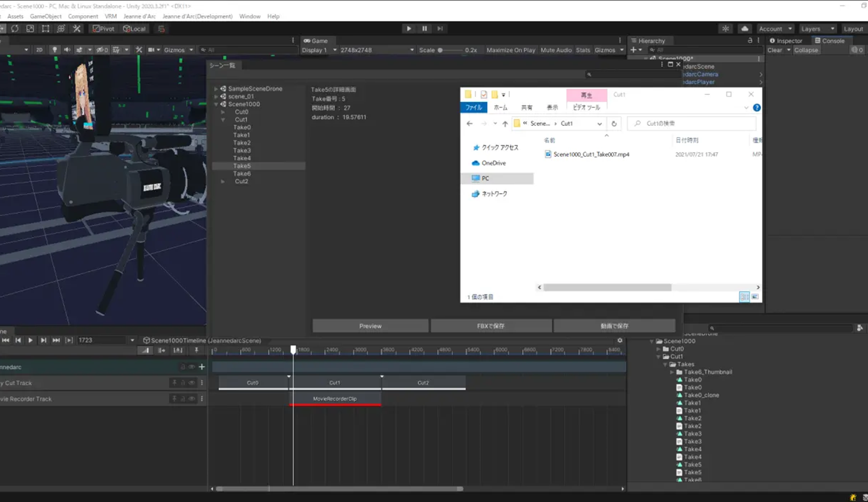Go up one folder in File Explorer
Screen dimensions: 868x502
pos(505,124)
